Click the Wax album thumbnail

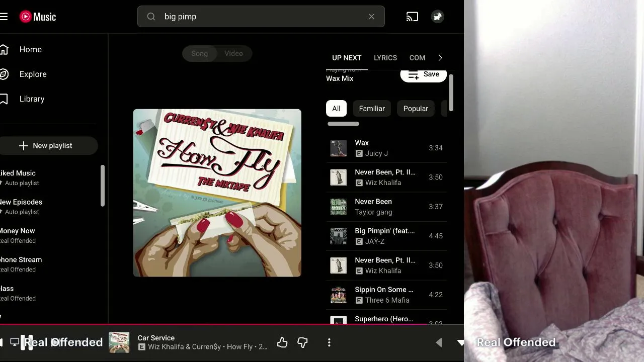338,148
